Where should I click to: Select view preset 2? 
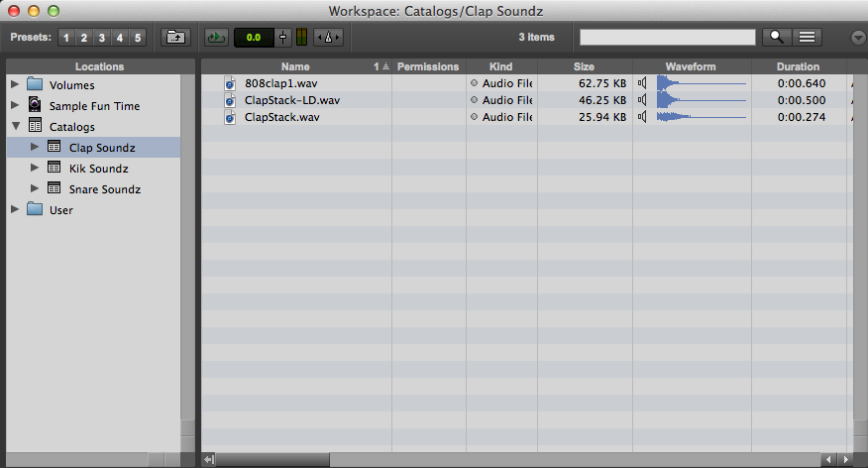click(x=84, y=38)
